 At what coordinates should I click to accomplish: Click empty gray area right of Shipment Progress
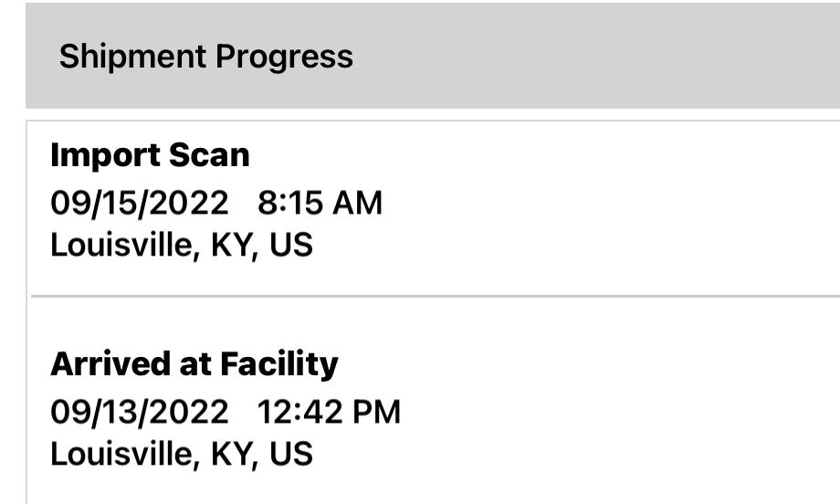593,57
